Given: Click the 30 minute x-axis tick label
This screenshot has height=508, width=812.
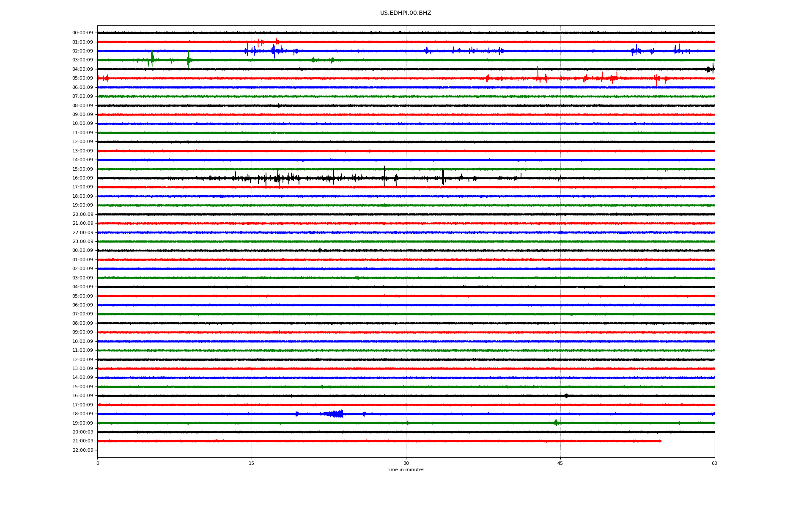Looking at the screenshot, I should pos(406,463).
